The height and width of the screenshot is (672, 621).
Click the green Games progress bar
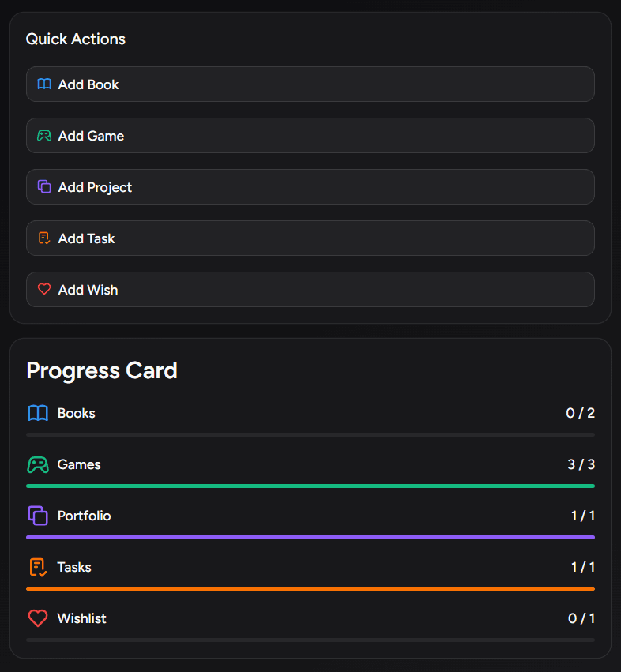[x=310, y=486]
